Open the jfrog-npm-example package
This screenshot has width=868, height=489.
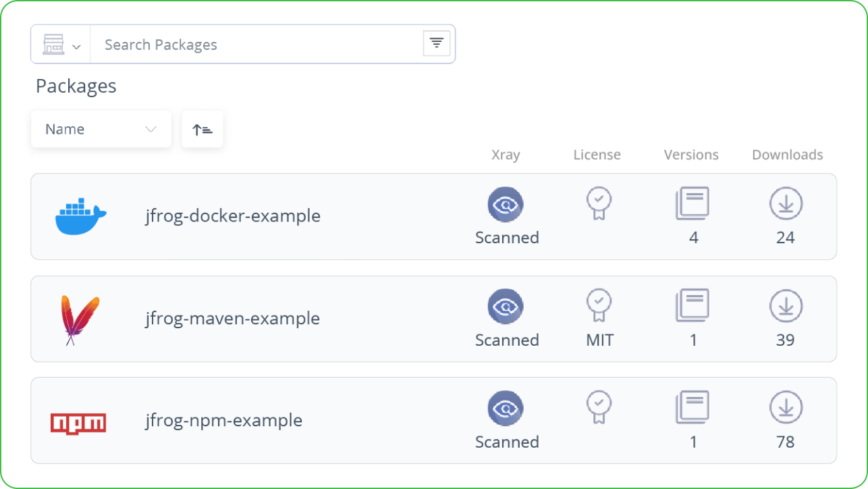coord(224,420)
